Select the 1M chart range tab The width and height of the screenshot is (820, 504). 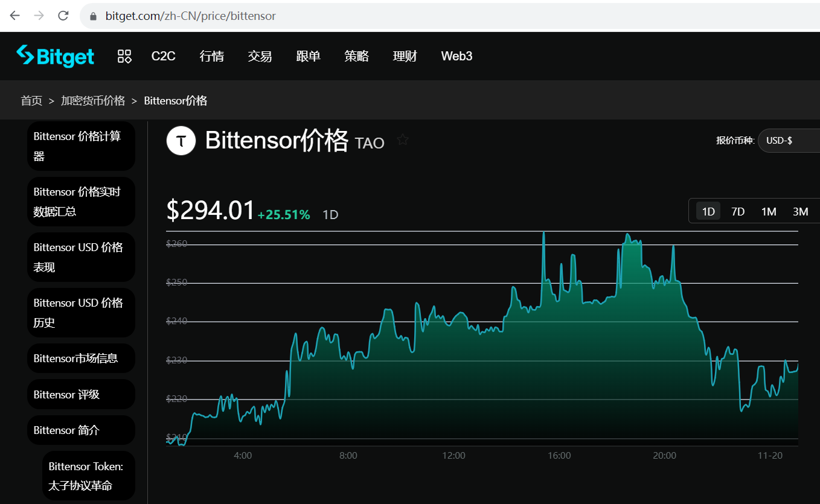point(769,211)
